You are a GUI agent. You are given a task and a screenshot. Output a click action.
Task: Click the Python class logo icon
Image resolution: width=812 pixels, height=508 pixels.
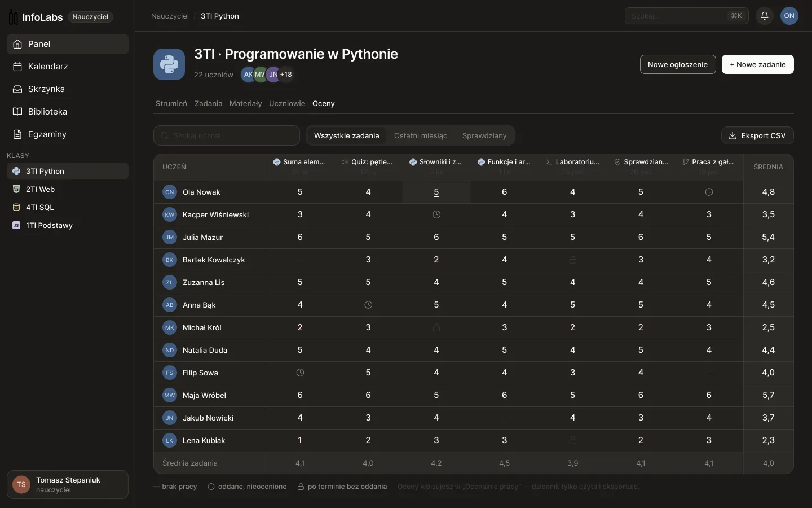(169, 64)
